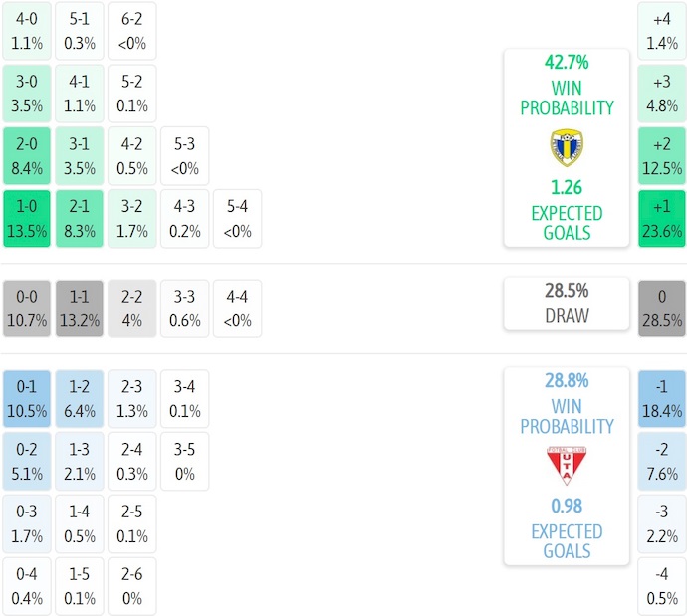Viewport: 687px width, 616px height.
Task: Choose the 1-2 scoreline tile
Action: 79,398
